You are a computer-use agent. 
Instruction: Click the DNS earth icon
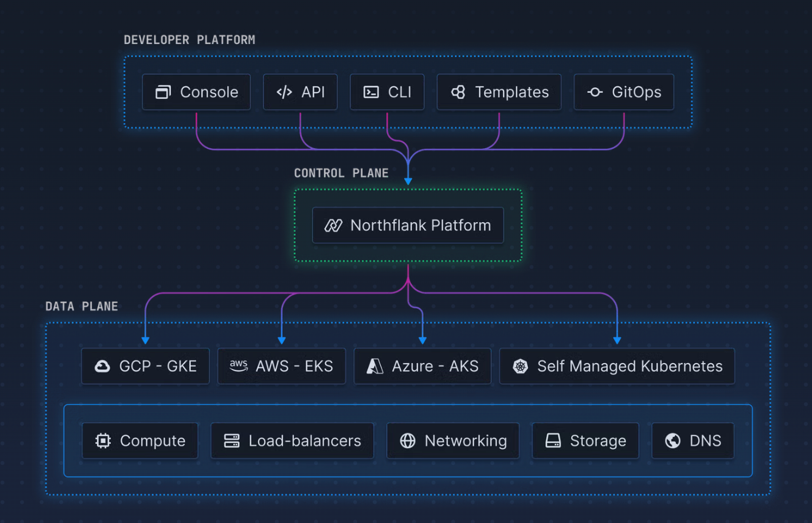tap(672, 441)
